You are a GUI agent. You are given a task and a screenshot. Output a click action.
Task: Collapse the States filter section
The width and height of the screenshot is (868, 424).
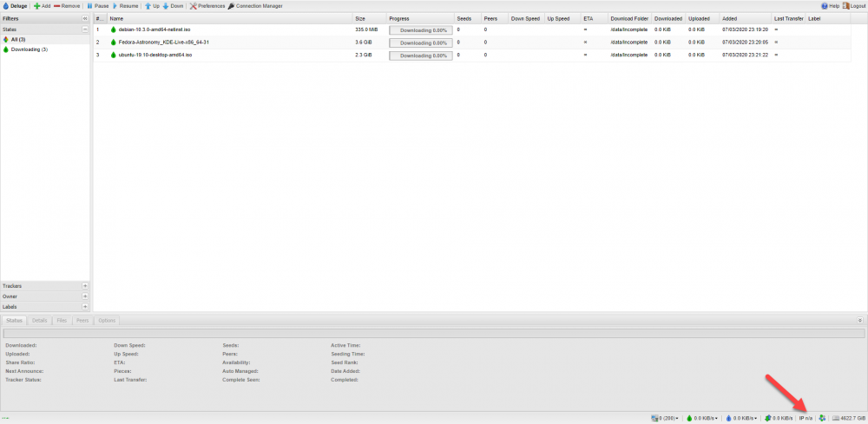click(85, 29)
